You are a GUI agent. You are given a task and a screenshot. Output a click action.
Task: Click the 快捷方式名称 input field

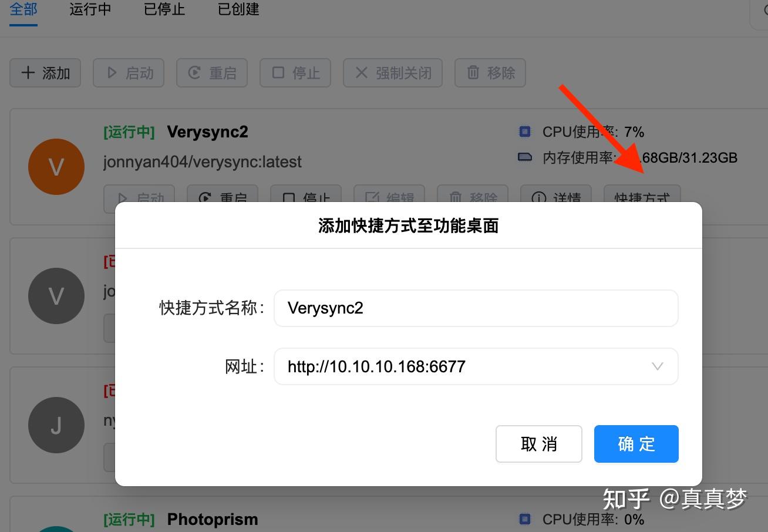click(x=476, y=308)
